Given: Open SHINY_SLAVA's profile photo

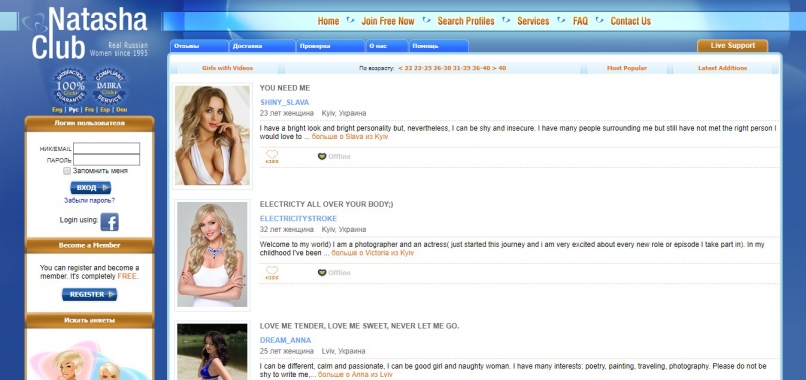Looking at the screenshot, I should [212, 135].
